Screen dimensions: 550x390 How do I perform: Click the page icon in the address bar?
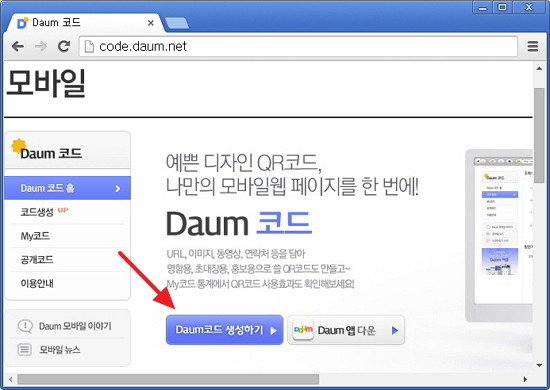pyautogui.click(x=89, y=46)
